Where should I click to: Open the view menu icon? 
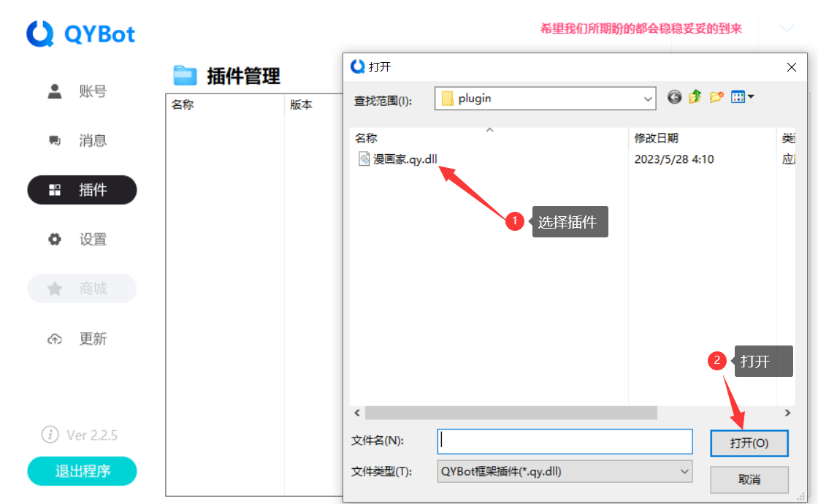coord(742,97)
